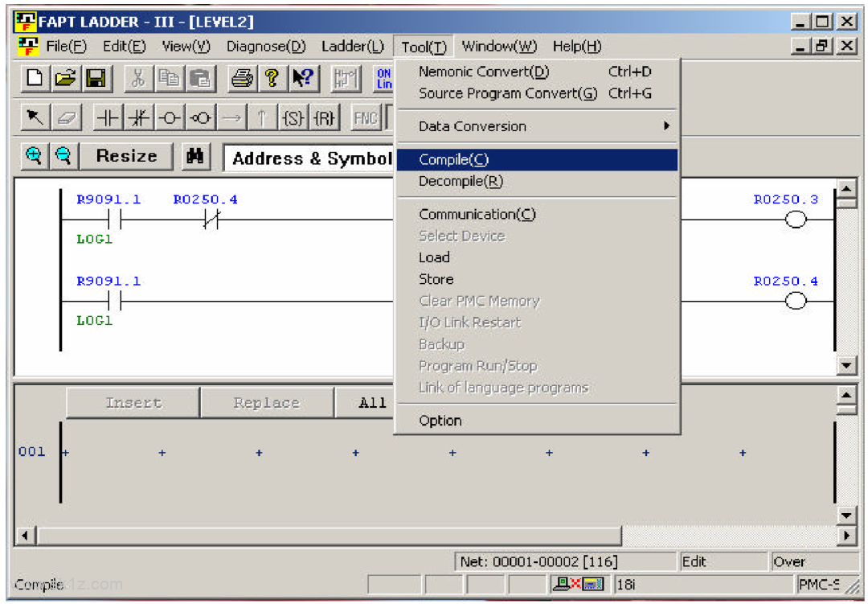Expand the Data Conversion submenu
The image size is (868, 604).
[537, 126]
